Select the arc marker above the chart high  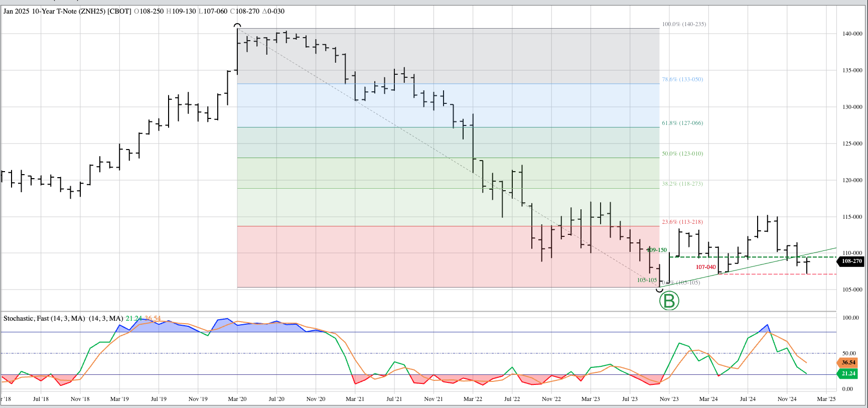pyautogui.click(x=238, y=25)
